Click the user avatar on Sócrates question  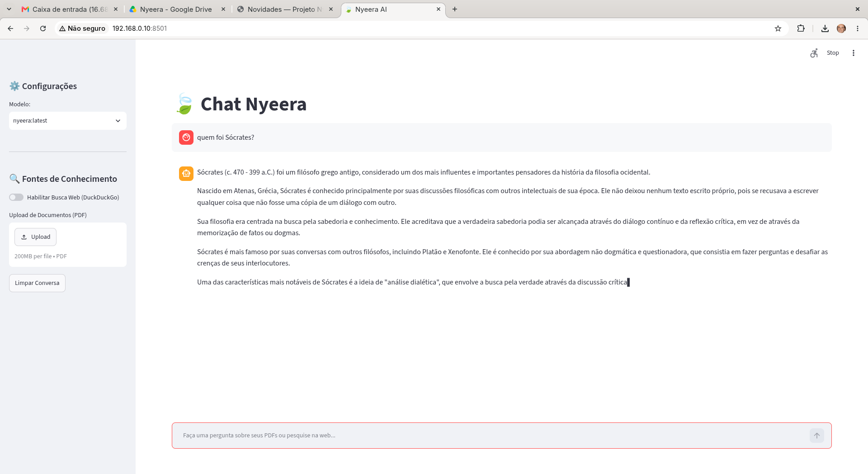coord(186,137)
